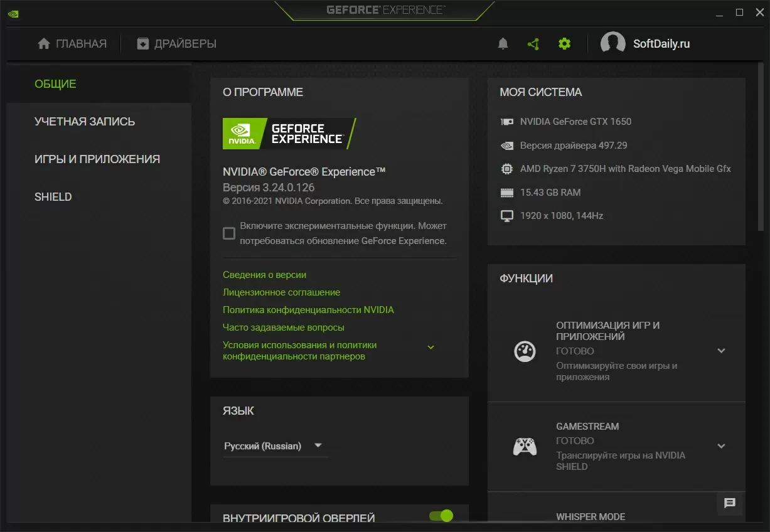Select Учетная запись in the sidebar
This screenshot has width=770, height=532.
coord(85,122)
